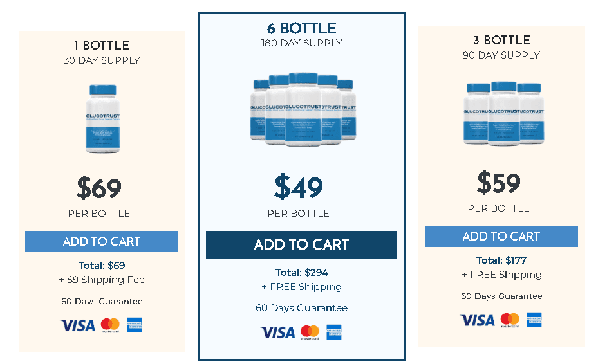Click Visa icon under 3 Bottle package

tap(478, 320)
